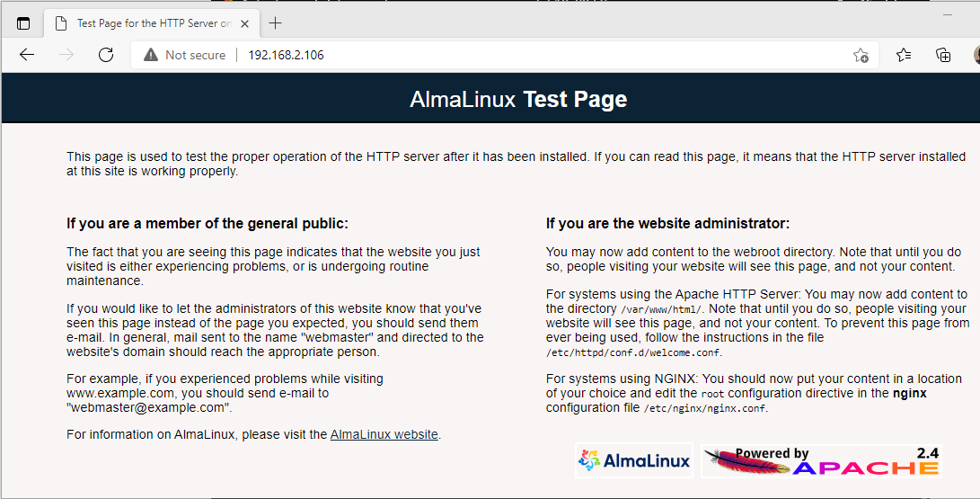Close the Test Page browser tab
The image size is (980, 499).
(x=245, y=23)
